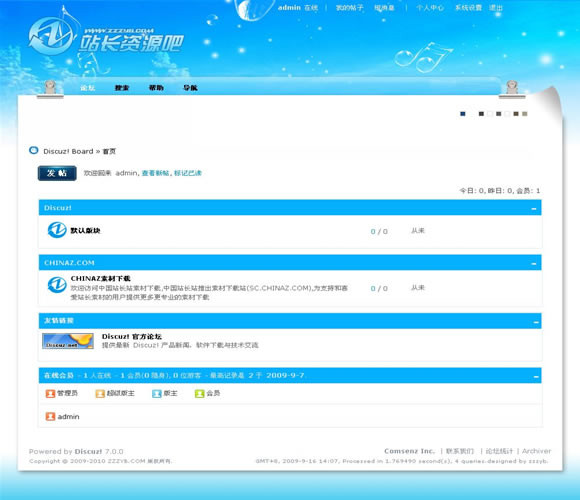This screenshot has height=500, width=580.
Task: Click the Comsenz Inc. footer link
Action: pyautogui.click(x=409, y=451)
